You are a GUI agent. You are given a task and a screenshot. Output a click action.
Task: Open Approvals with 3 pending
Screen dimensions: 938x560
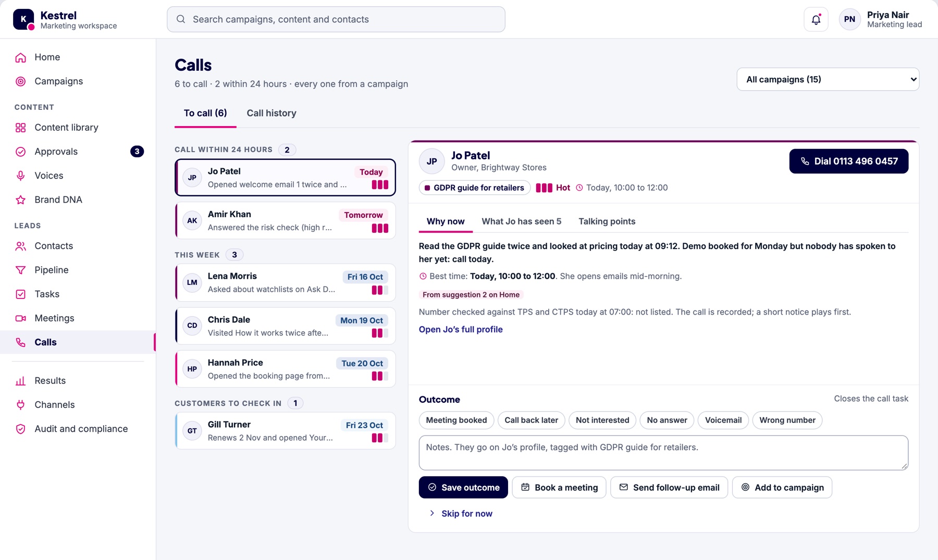point(78,152)
